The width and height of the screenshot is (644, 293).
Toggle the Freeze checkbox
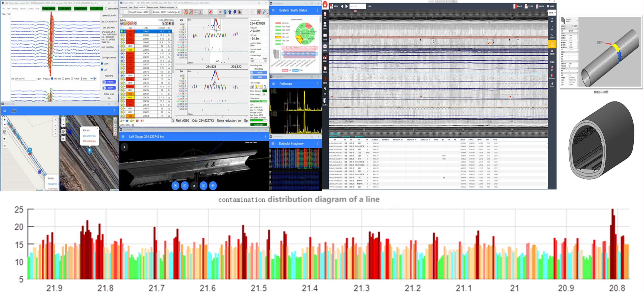point(72,79)
